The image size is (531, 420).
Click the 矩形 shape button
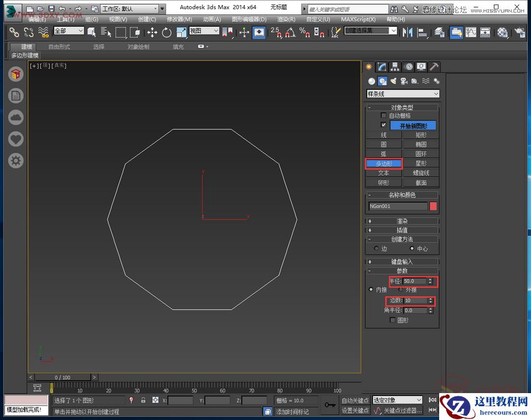pos(421,134)
